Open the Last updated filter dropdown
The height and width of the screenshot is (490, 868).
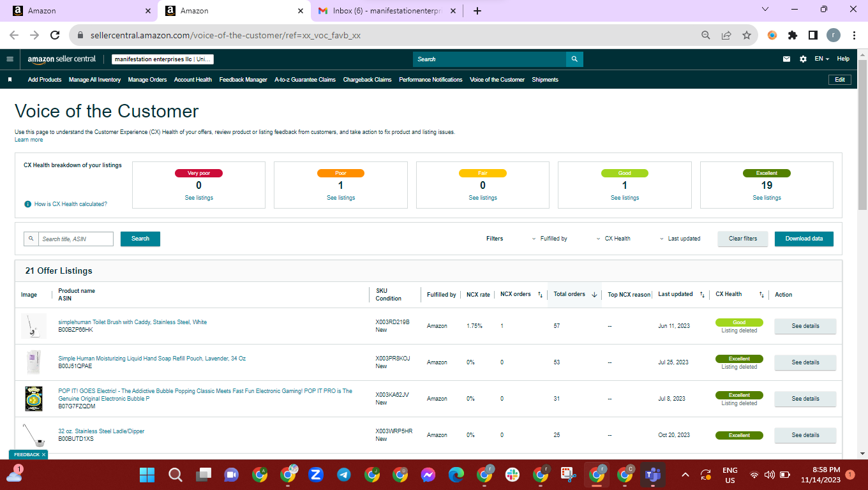(x=680, y=239)
